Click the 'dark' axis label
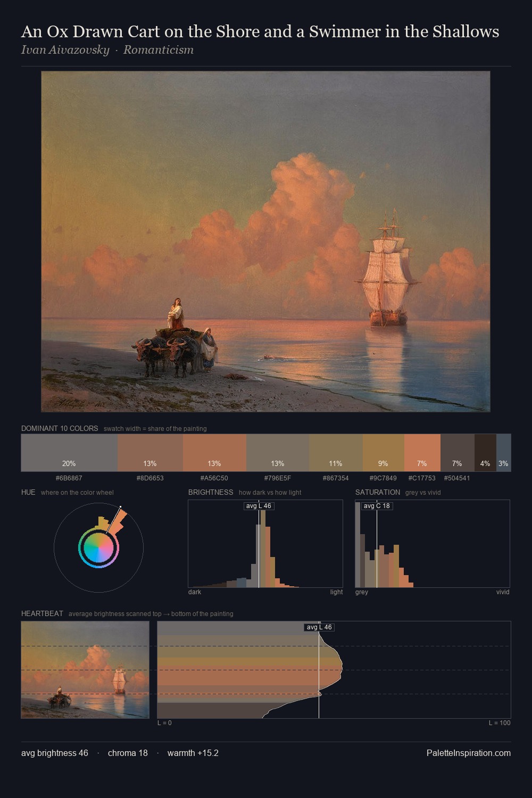This screenshot has height=798, width=532. pos(195,592)
